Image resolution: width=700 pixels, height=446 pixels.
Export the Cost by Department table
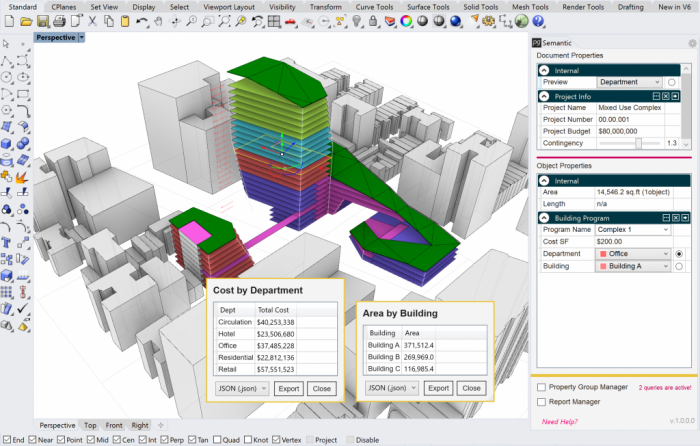pyautogui.click(x=289, y=388)
